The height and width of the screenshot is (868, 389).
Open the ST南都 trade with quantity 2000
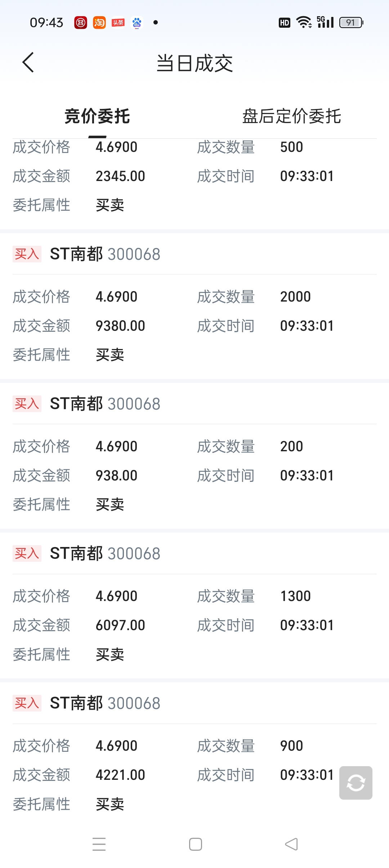[194, 306]
